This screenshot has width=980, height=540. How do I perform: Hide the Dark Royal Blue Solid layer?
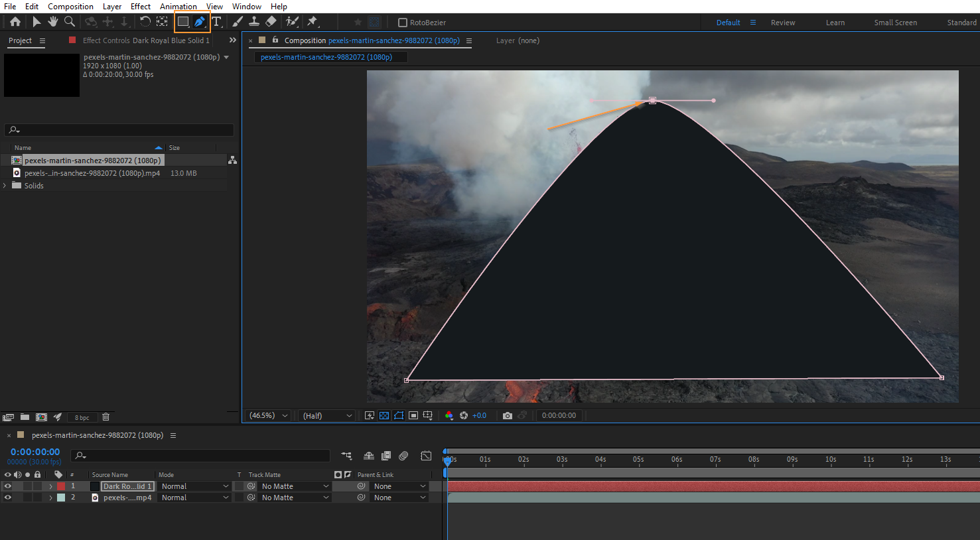(8, 486)
